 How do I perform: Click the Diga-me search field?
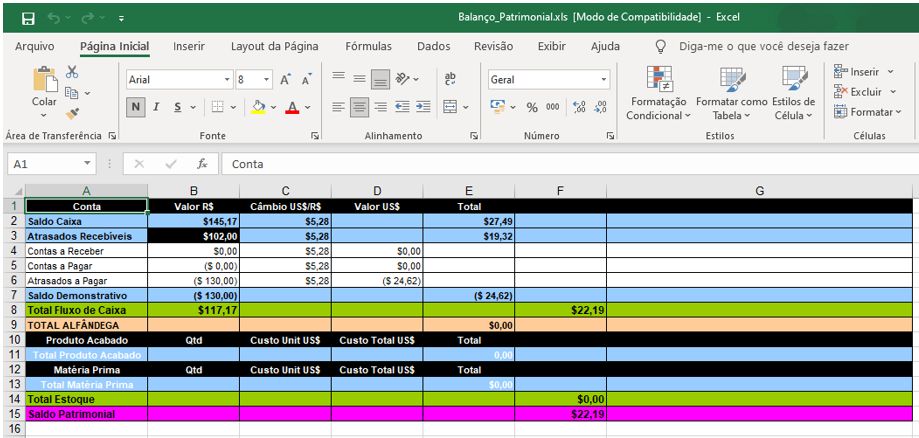[763, 46]
